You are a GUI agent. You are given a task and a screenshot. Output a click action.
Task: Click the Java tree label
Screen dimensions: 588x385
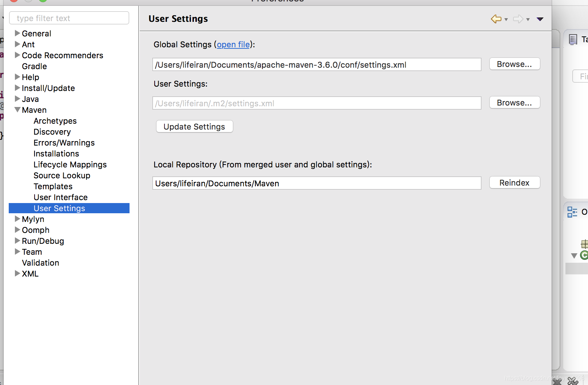30,99
